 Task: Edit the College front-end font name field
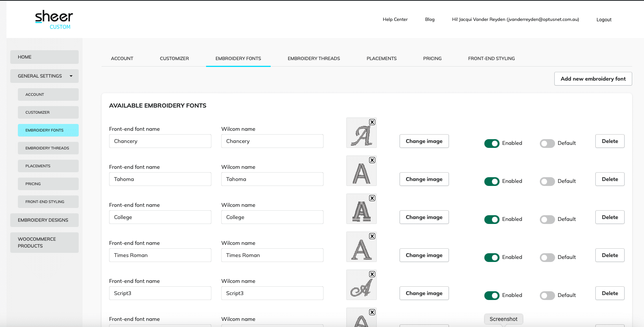pos(160,217)
